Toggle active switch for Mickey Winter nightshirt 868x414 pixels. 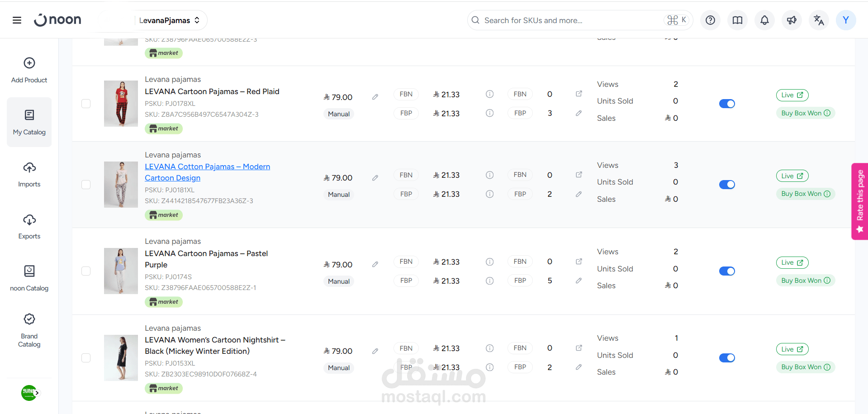(727, 358)
